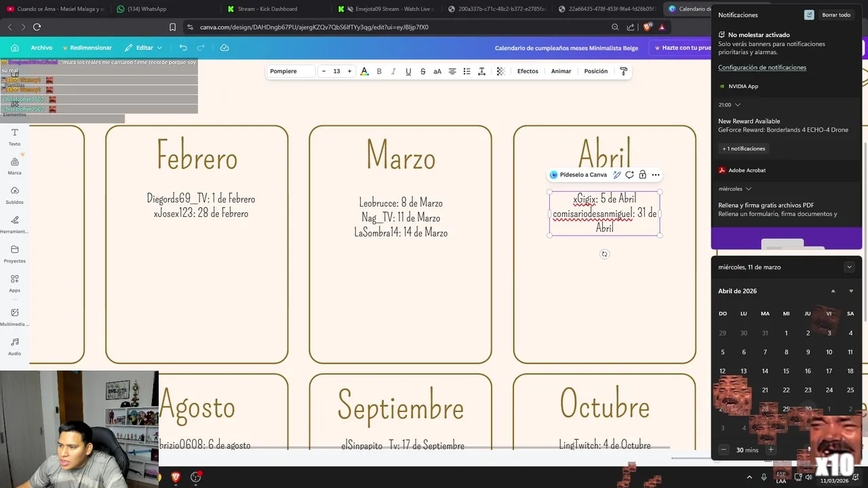Go to the previous month in the calendar
Image resolution: width=868 pixels, height=488 pixels.
point(833,291)
